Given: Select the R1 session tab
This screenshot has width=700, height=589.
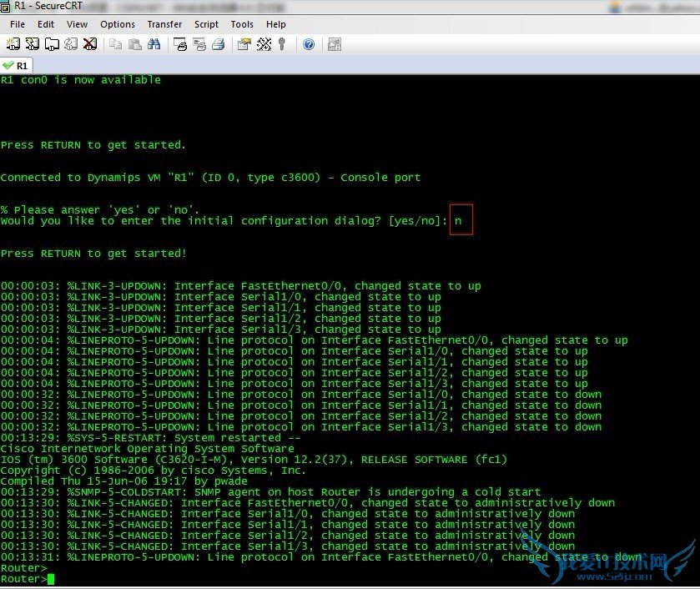Looking at the screenshot, I should [17, 65].
